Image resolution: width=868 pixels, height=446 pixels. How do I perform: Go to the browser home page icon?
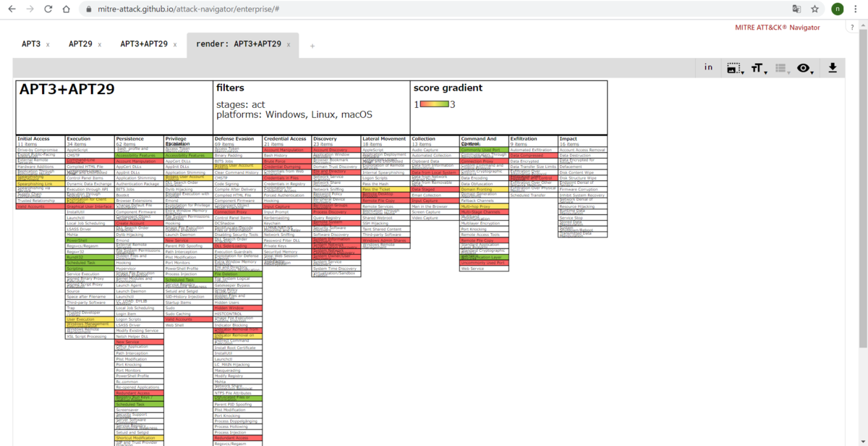point(67,9)
